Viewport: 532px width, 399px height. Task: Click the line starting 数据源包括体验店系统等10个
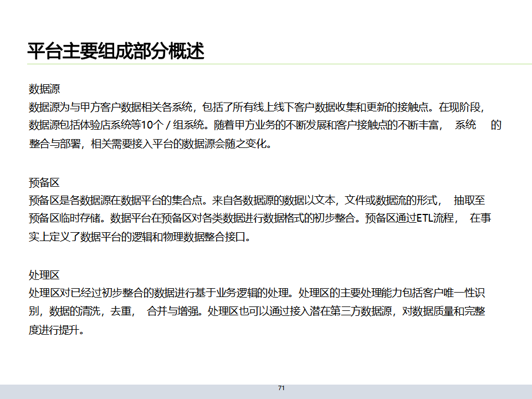coord(265,125)
